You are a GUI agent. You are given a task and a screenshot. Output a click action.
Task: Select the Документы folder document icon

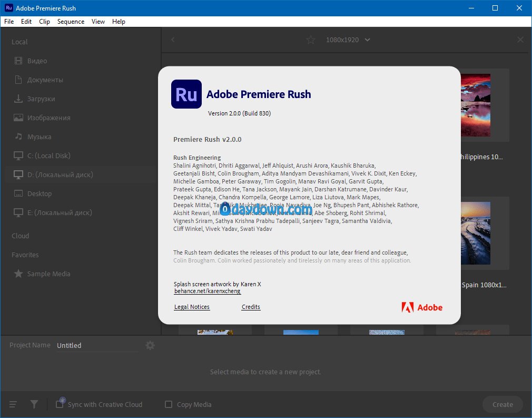pyautogui.click(x=18, y=80)
